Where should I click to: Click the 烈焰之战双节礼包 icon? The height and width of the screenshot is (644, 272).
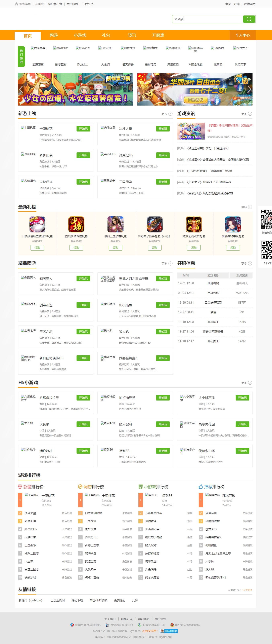194,224
